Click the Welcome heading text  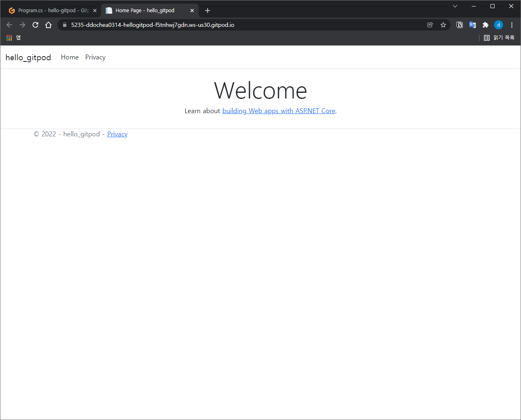click(260, 90)
